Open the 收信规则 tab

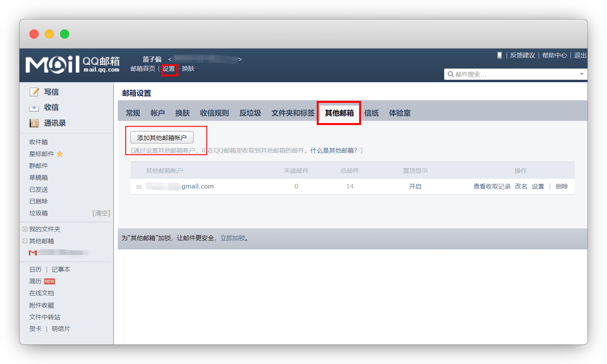[214, 113]
